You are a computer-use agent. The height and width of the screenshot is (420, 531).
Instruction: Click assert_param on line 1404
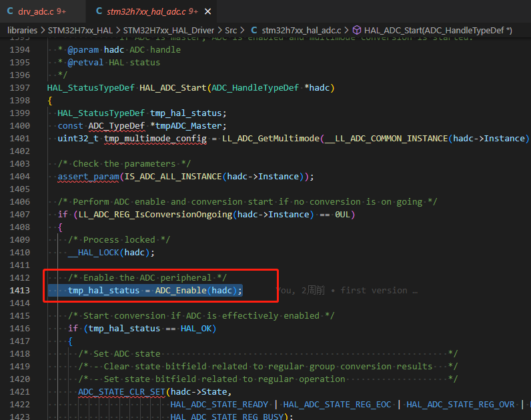coord(88,176)
